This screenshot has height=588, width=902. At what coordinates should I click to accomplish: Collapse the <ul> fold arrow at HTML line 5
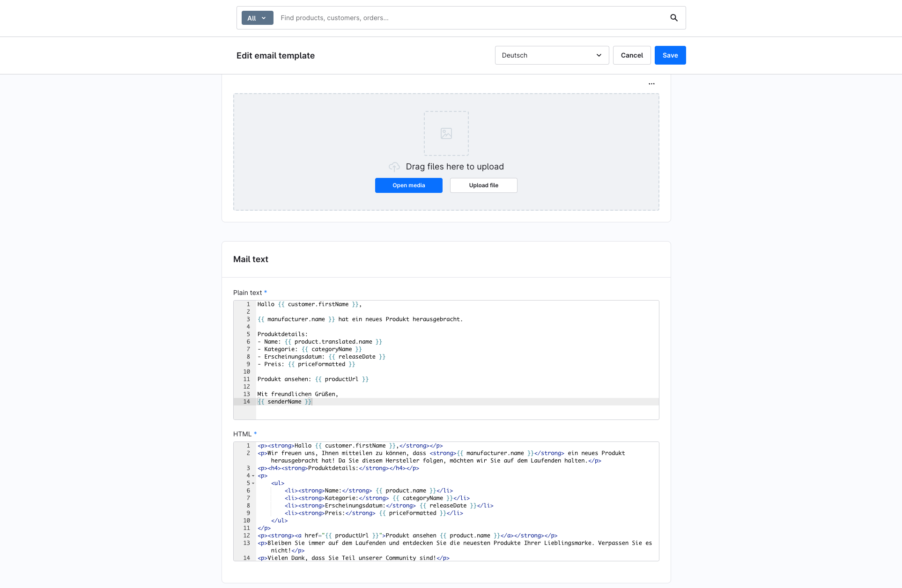[252, 483]
